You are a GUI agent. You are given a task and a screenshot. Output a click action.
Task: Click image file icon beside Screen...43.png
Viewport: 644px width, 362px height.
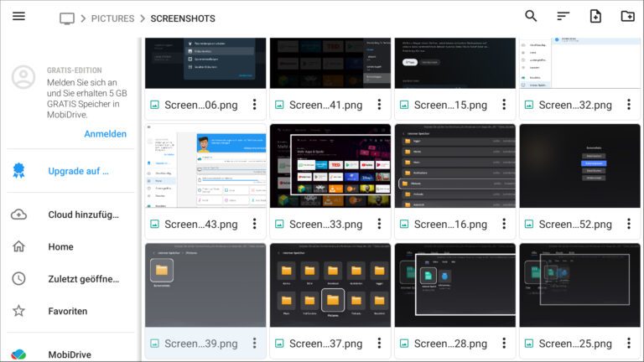coord(155,224)
